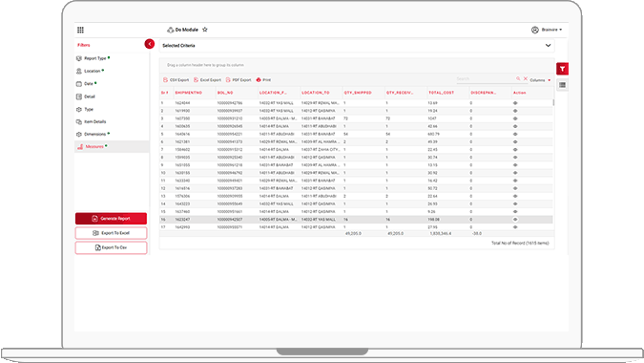
Task: View details eye icon for shipment 1624044
Action: coord(515,103)
